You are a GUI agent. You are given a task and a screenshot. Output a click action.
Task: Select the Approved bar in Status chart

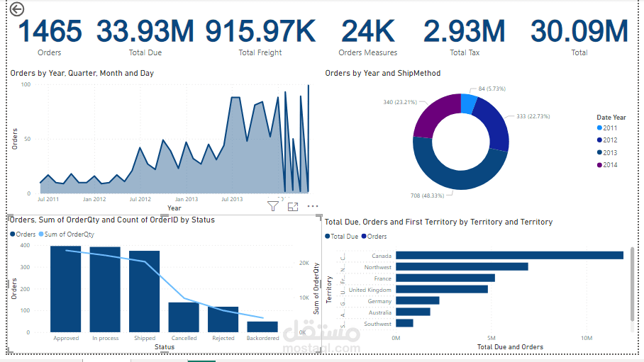[66, 289]
